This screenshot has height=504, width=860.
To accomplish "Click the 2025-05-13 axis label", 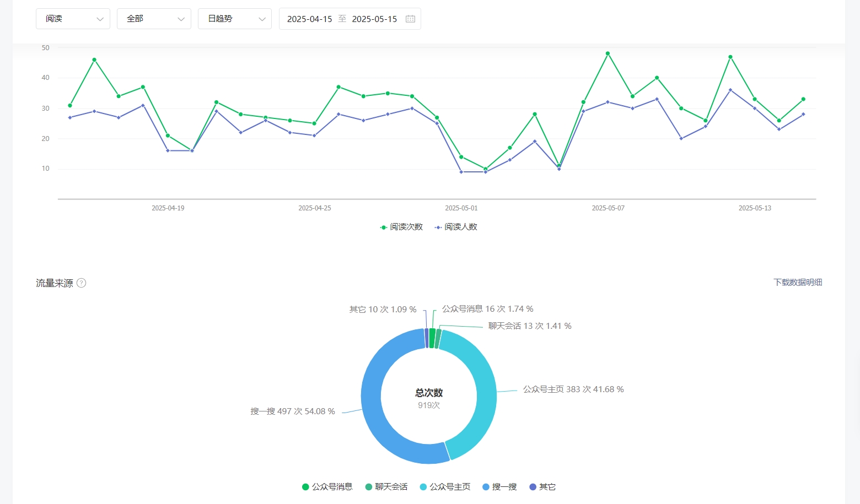I will pyautogui.click(x=755, y=208).
